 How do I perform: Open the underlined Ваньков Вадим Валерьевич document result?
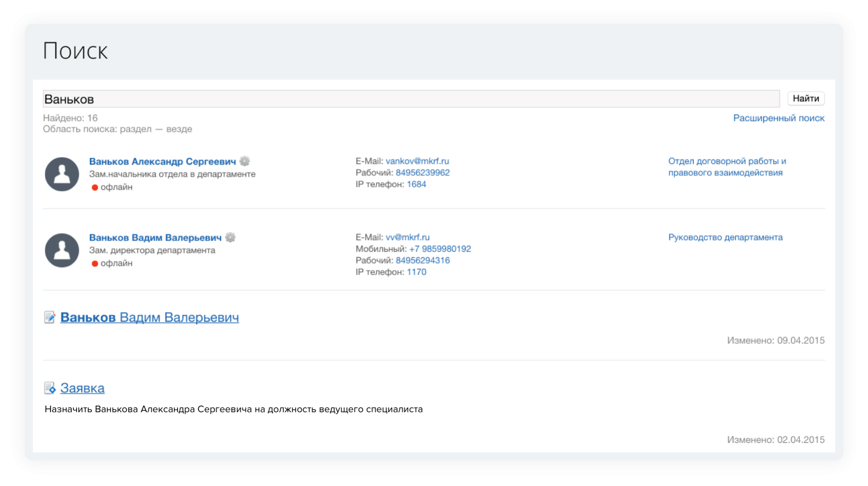click(x=150, y=317)
